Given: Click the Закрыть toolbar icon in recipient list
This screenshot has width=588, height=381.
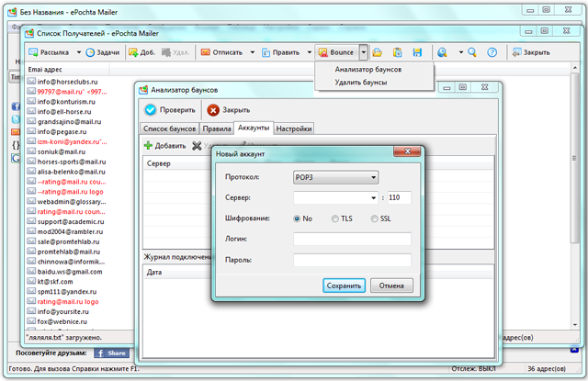Looking at the screenshot, I should coord(516,52).
